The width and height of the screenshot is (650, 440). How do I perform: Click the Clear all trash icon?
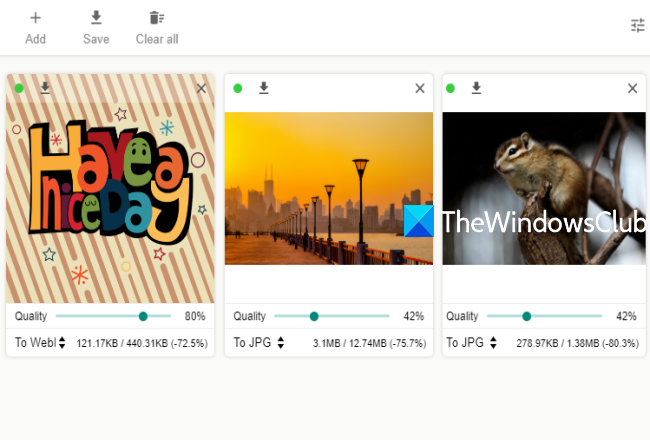pyautogui.click(x=157, y=18)
